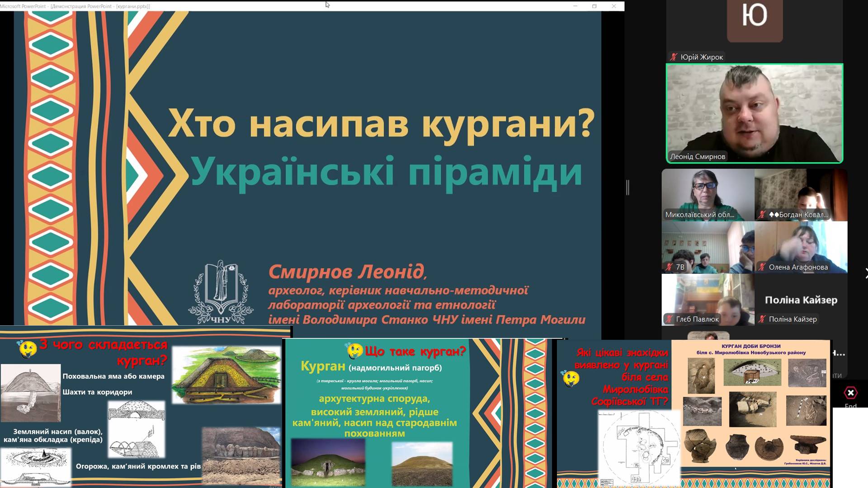Click the muted microphone icon beside Юрій Жирок

674,57
